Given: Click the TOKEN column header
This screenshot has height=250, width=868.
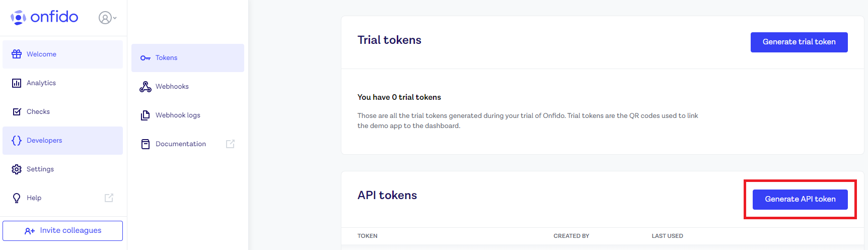Looking at the screenshot, I should click(x=368, y=236).
